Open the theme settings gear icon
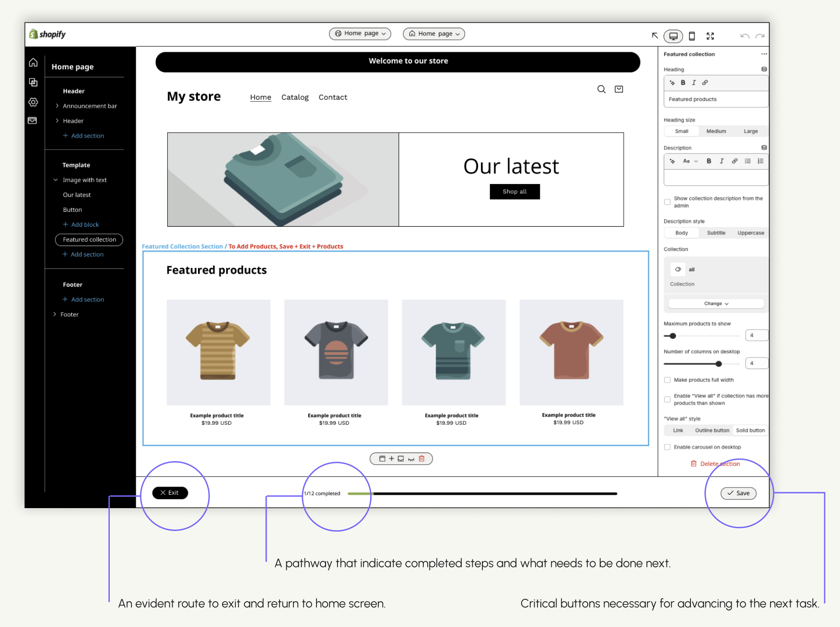Viewport: 840px width, 627px height. (x=33, y=102)
